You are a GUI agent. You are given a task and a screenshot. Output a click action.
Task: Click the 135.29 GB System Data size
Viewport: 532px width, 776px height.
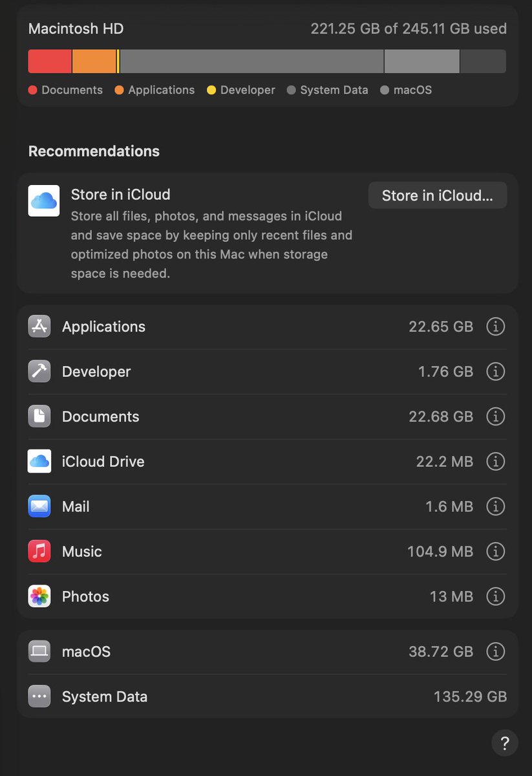pyautogui.click(x=470, y=696)
